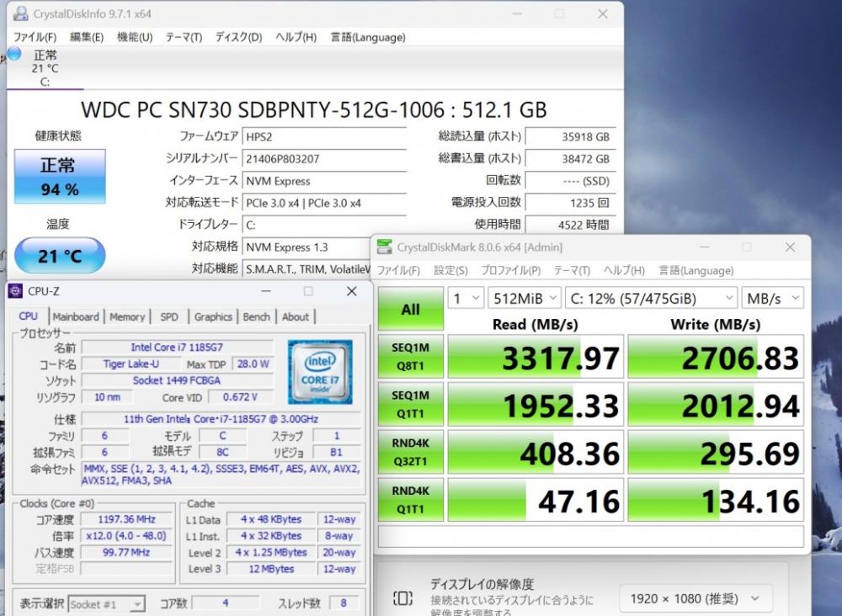
Task: Open the 1920 × 1080 resolution dropdown
Action: (x=695, y=598)
